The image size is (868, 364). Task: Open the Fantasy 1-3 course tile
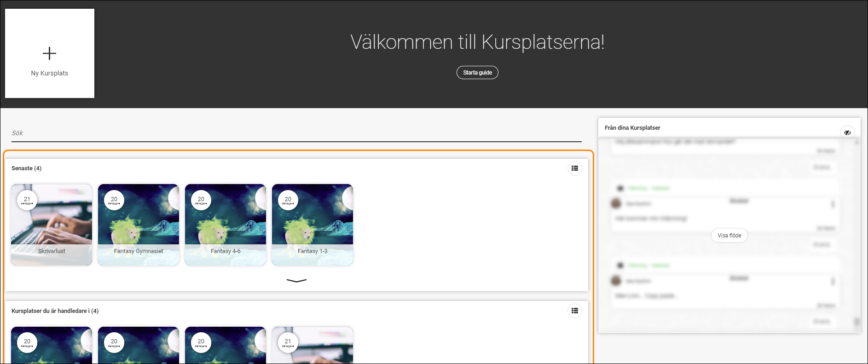[x=312, y=225]
